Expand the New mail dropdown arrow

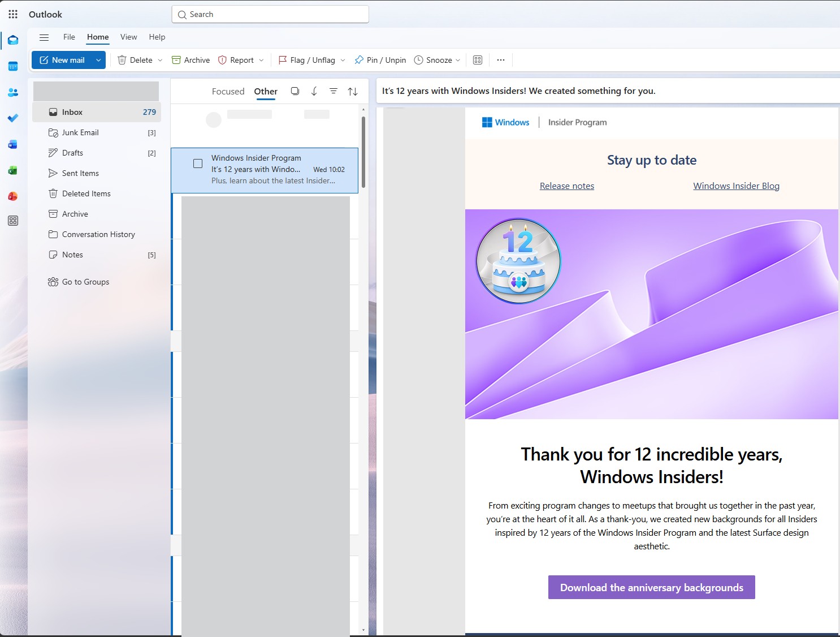(x=98, y=60)
